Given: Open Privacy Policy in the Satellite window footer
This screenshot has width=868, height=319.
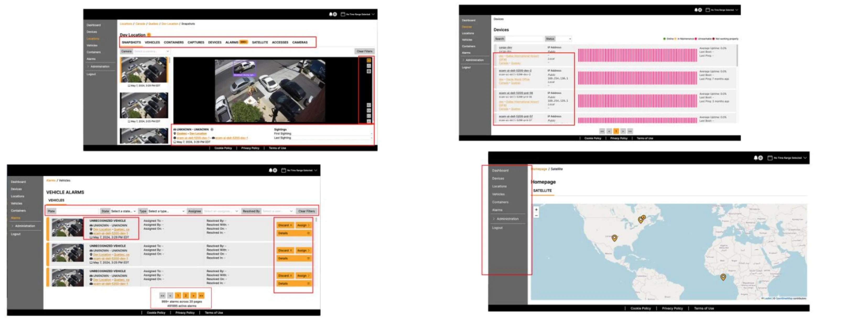Looking at the screenshot, I should [672, 308].
